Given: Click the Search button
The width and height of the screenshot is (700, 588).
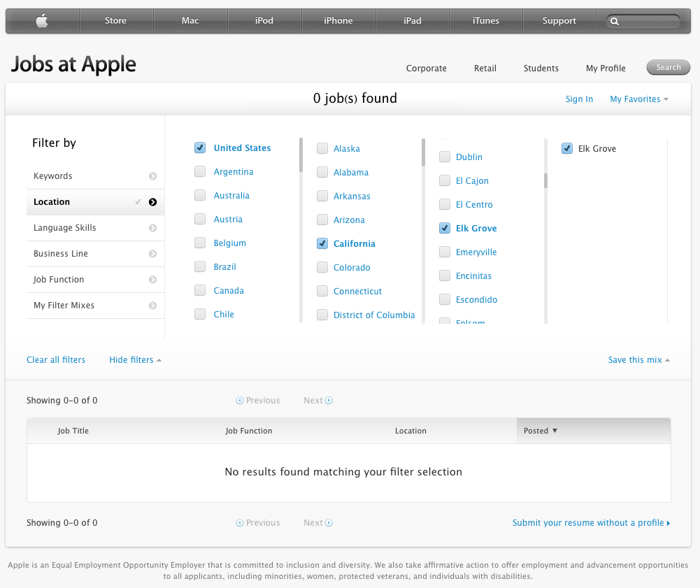Looking at the screenshot, I should (x=669, y=67).
